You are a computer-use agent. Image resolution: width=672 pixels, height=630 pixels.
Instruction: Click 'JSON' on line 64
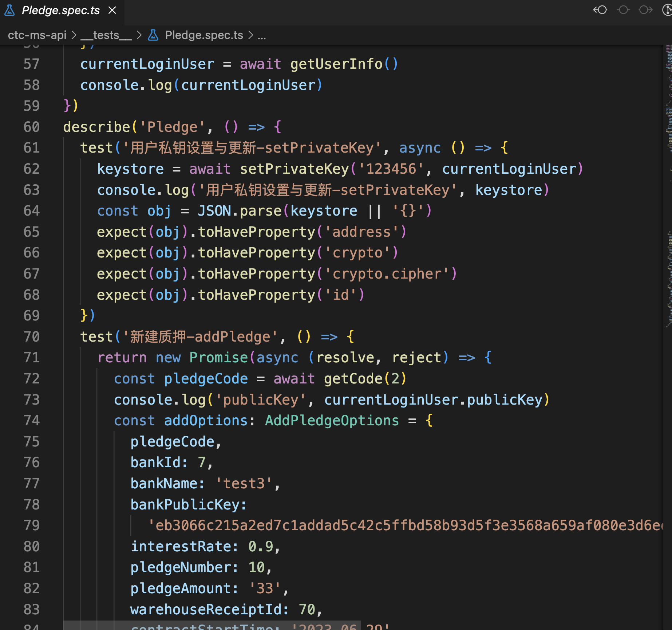214,211
